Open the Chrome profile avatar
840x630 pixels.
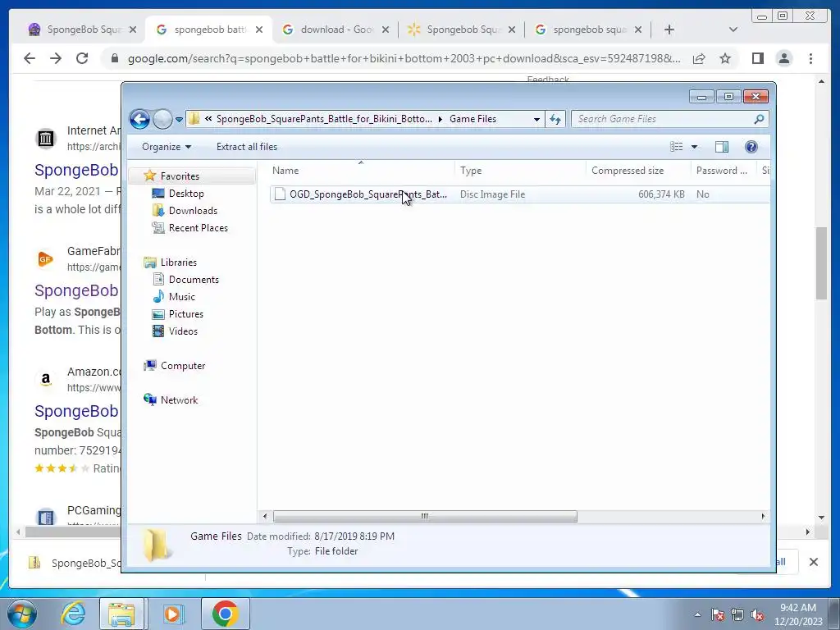[x=783, y=58]
